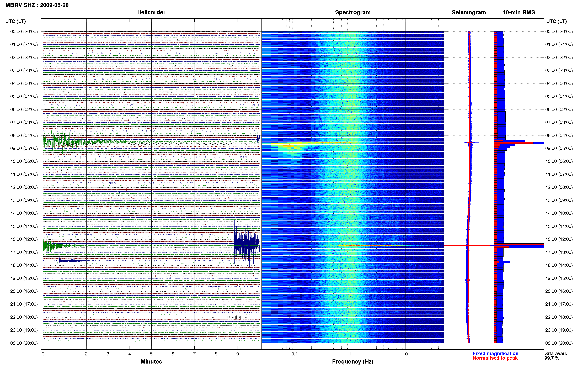
Task: Click the Normalised to peak legend text
Action: [x=495, y=358]
